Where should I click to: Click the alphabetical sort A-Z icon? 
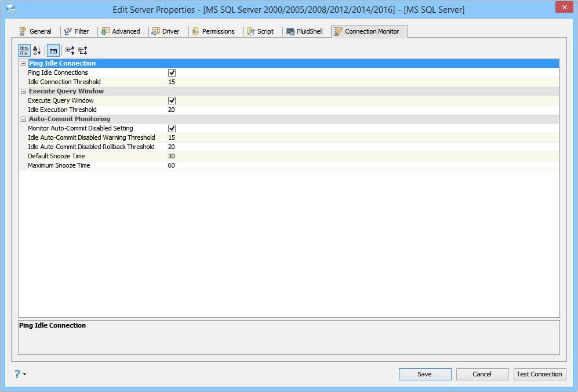[37, 50]
